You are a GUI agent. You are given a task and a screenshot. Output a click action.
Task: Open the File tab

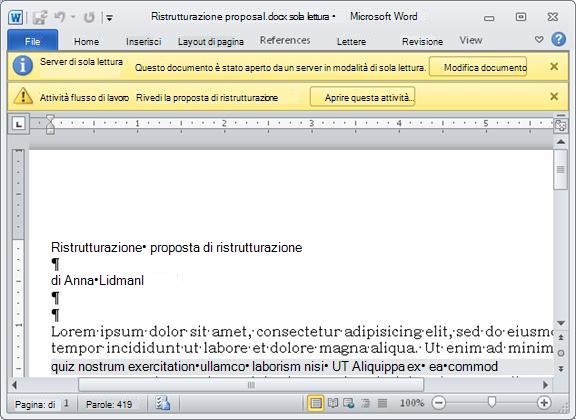(x=32, y=41)
